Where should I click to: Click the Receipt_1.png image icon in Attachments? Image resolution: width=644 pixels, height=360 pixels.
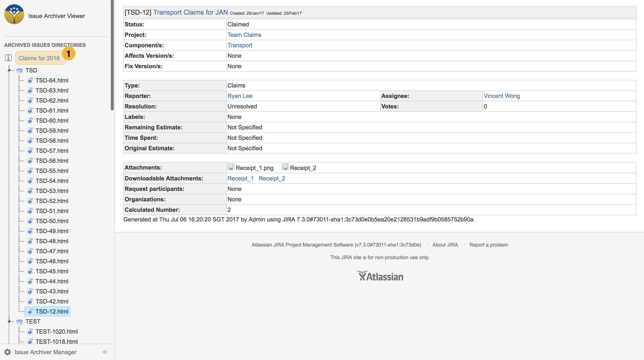pos(231,167)
